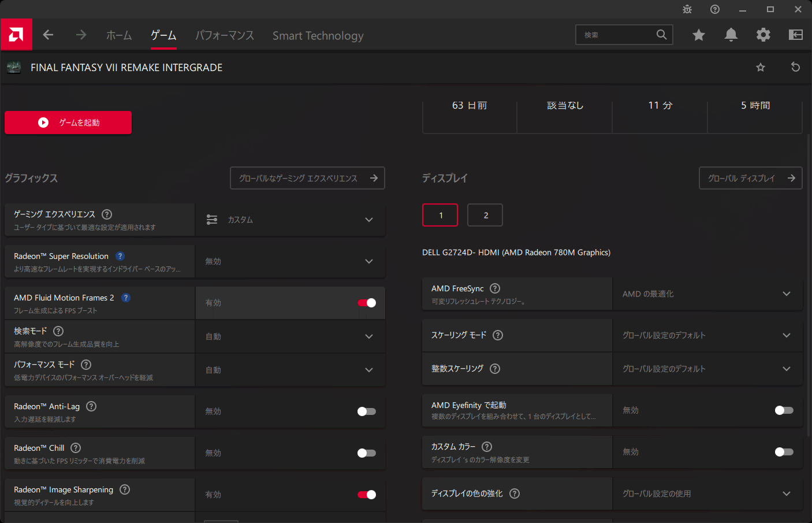Switch to ホーム tab
Image resolution: width=812 pixels, height=523 pixels.
point(119,35)
